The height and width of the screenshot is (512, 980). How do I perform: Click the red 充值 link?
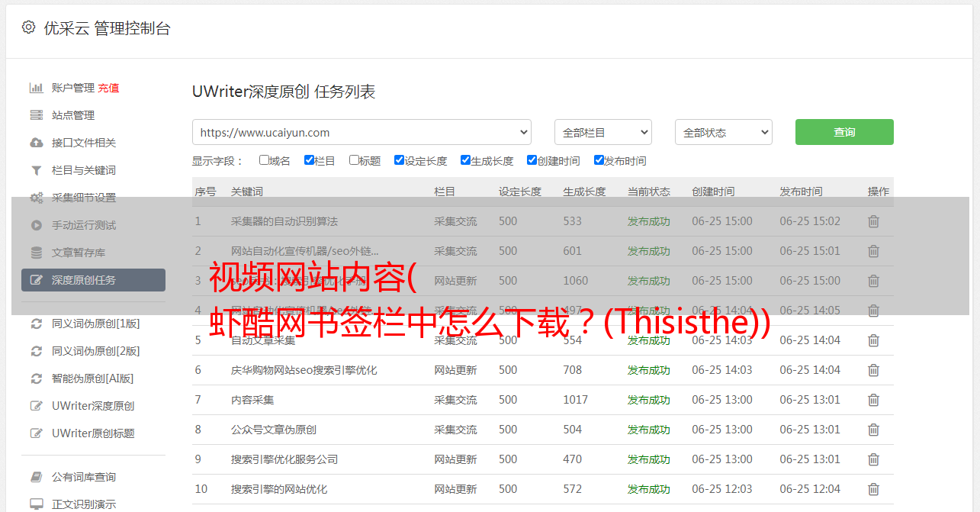108,88
